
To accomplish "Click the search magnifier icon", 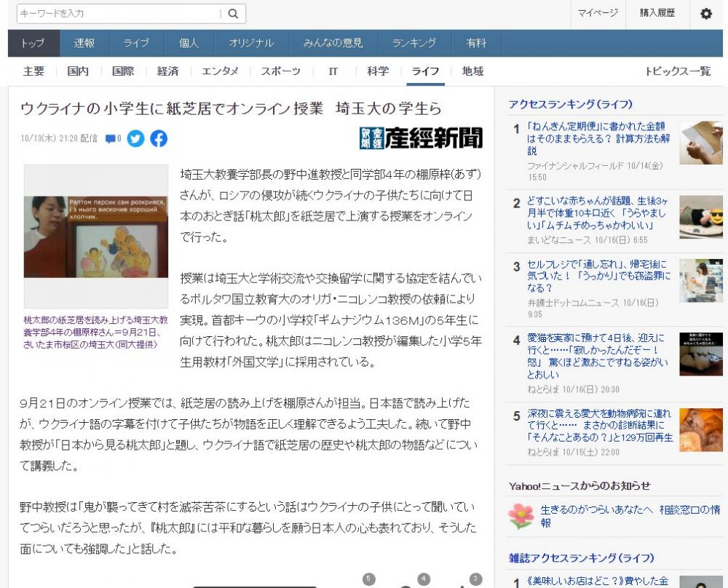I will pyautogui.click(x=233, y=14).
